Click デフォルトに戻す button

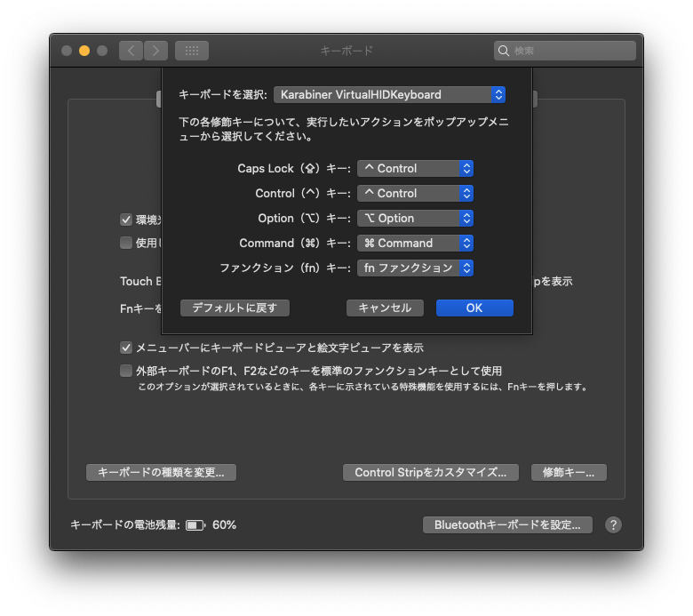coord(235,308)
